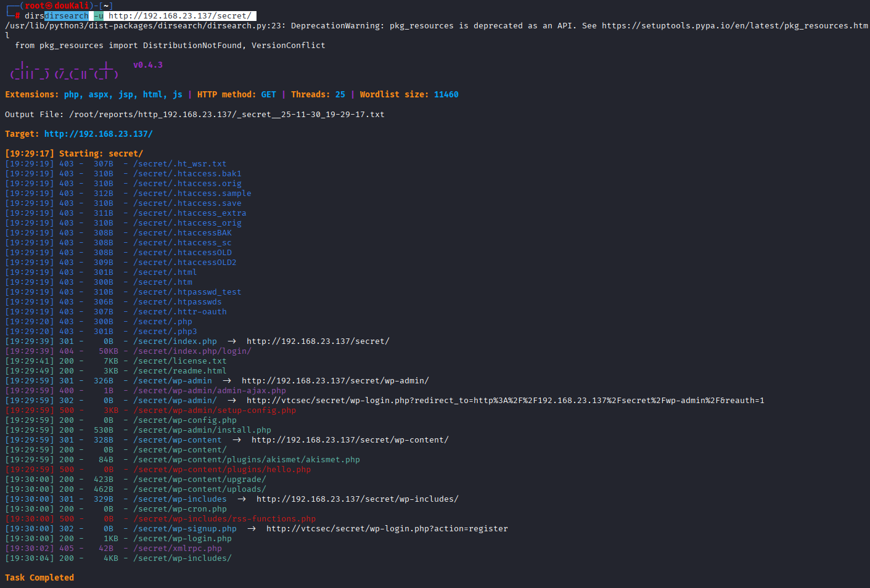The image size is (870, 588).
Task: Click the redirect arrow after /secret/wp-includes
Action: click(x=242, y=499)
